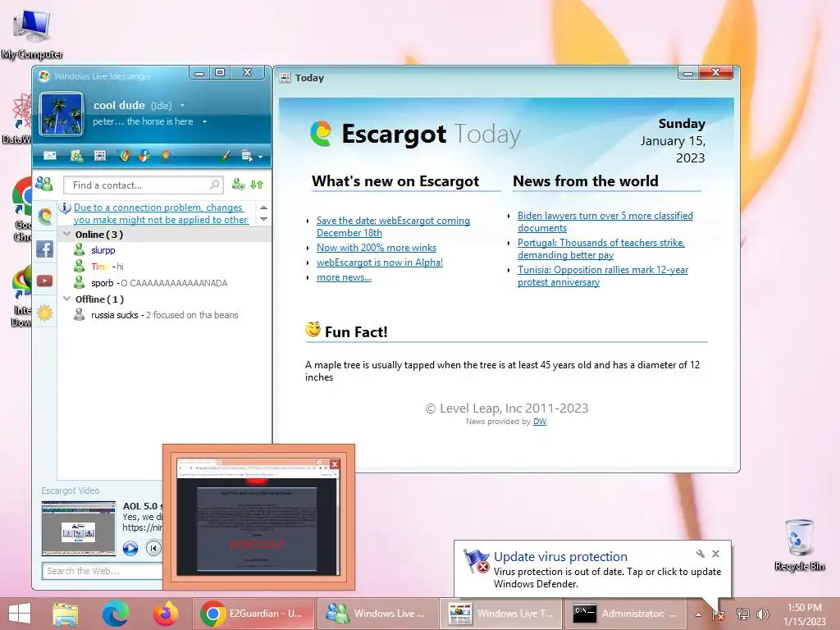The width and height of the screenshot is (840, 630).
Task: Switch to Administrator command prompt taskbar item
Action: click(x=624, y=614)
